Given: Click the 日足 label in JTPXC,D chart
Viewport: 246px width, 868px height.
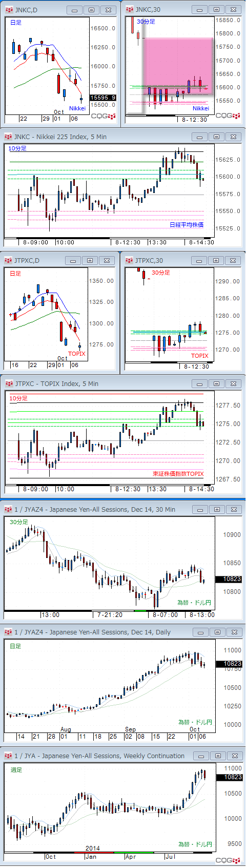Looking at the screenshot, I should [x=15, y=274].
